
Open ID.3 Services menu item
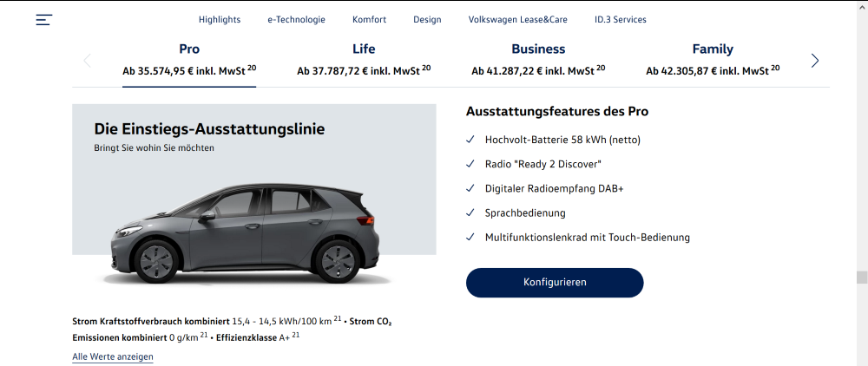(620, 19)
